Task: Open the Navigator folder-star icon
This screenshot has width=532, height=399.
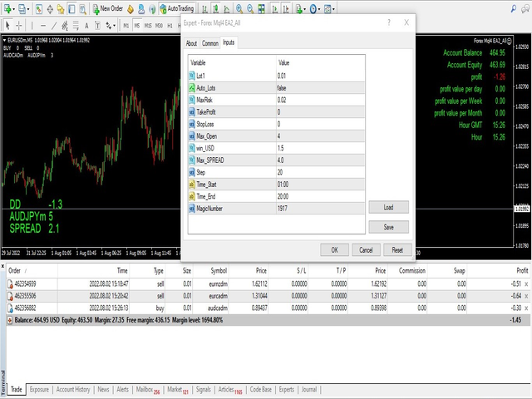Action: (x=61, y=9)
